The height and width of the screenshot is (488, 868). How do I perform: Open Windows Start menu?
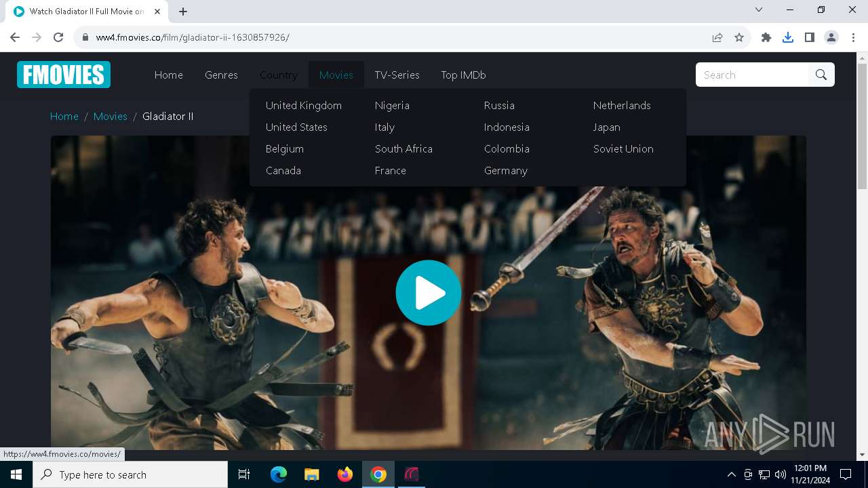coord(16,474)
